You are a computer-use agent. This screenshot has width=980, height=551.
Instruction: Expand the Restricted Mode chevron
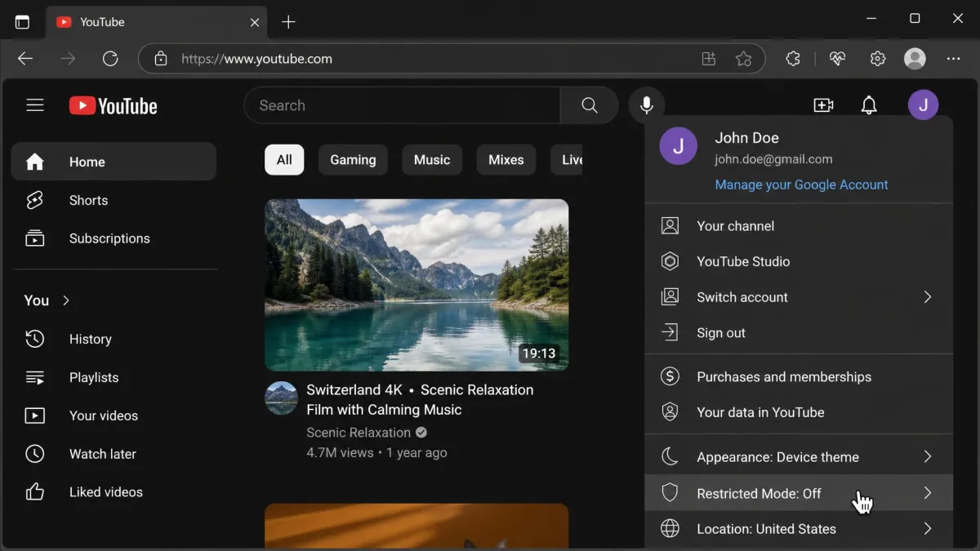point(928,493)
